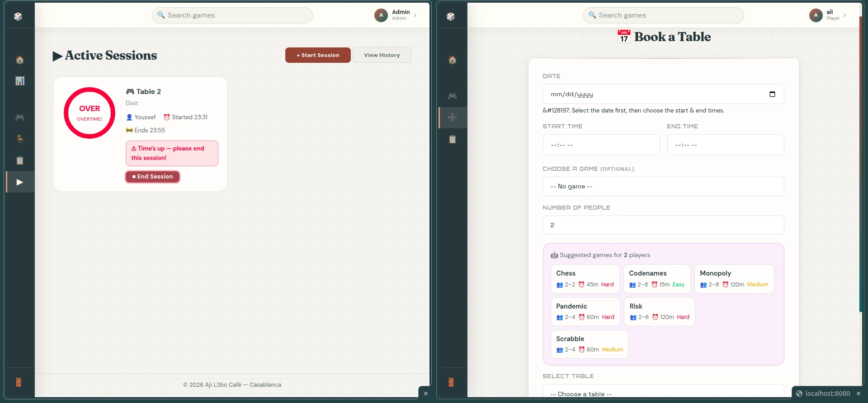868x403 pixels.
Task: Go to home icon in Admin sidebar
Action: [x=20, y=60]
